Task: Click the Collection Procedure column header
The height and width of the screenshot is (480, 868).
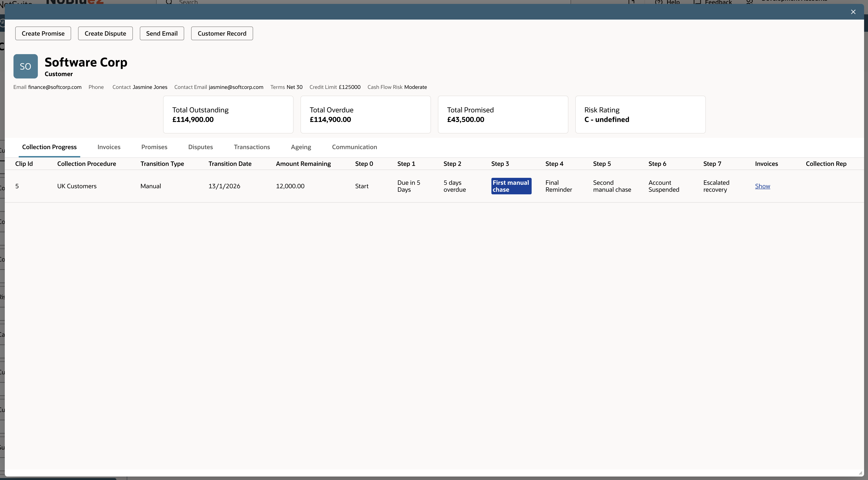Action: pyautogui.click(x=87, y=164)
